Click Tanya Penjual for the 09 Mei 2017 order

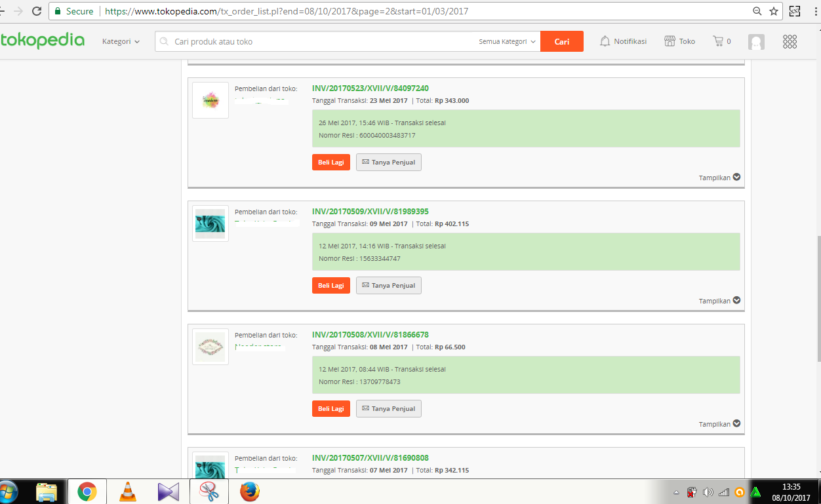pyautogui.click(x=389, y=285)
